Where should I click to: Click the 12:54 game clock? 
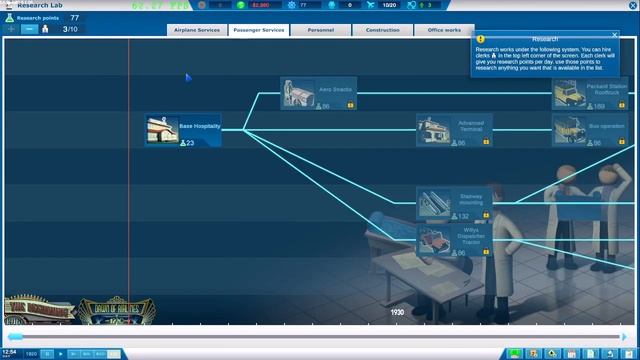point(9,352)
